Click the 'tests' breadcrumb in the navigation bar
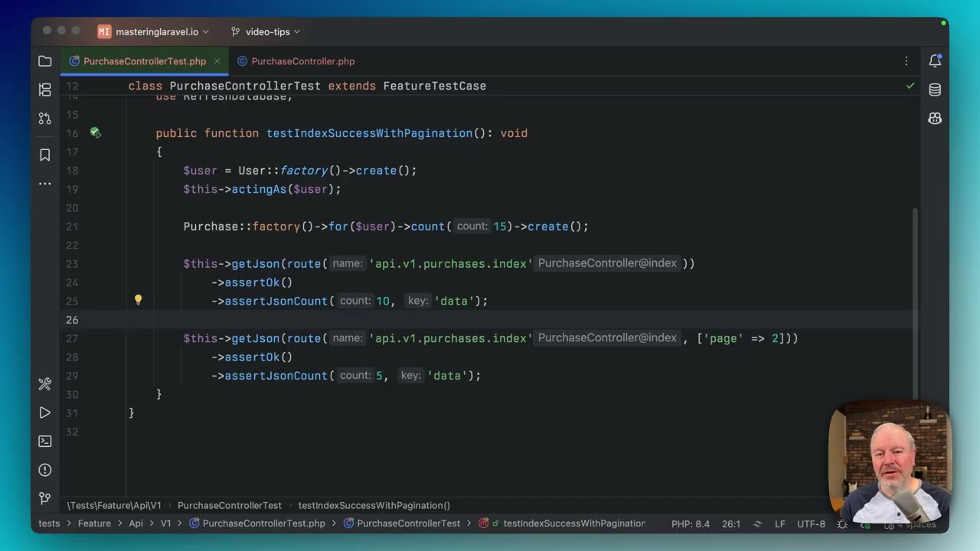Screen dimensions: 980x551 (49, 523)
